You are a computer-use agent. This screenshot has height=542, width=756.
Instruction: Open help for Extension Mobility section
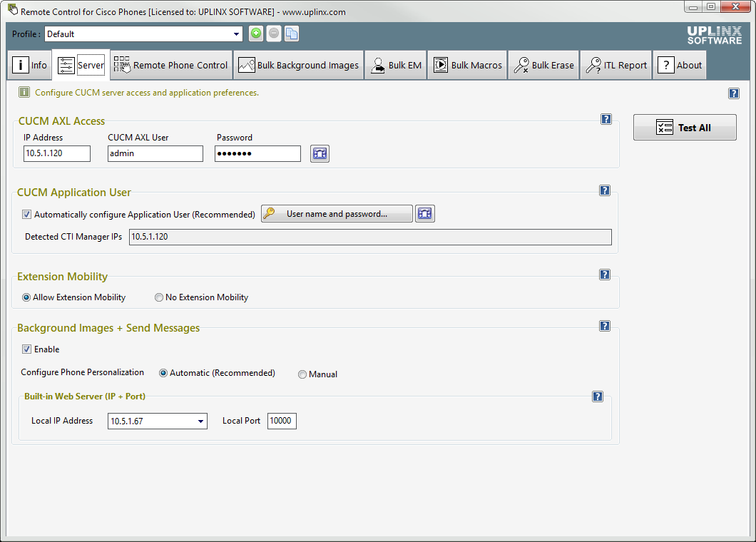click(x=605, y=275)
